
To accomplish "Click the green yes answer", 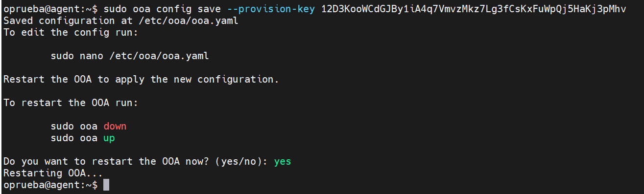I will pos(283,161).
